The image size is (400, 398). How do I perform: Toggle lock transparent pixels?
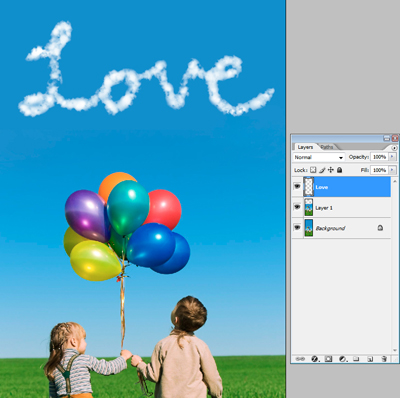pyautogui.click(x=313, y=170)
